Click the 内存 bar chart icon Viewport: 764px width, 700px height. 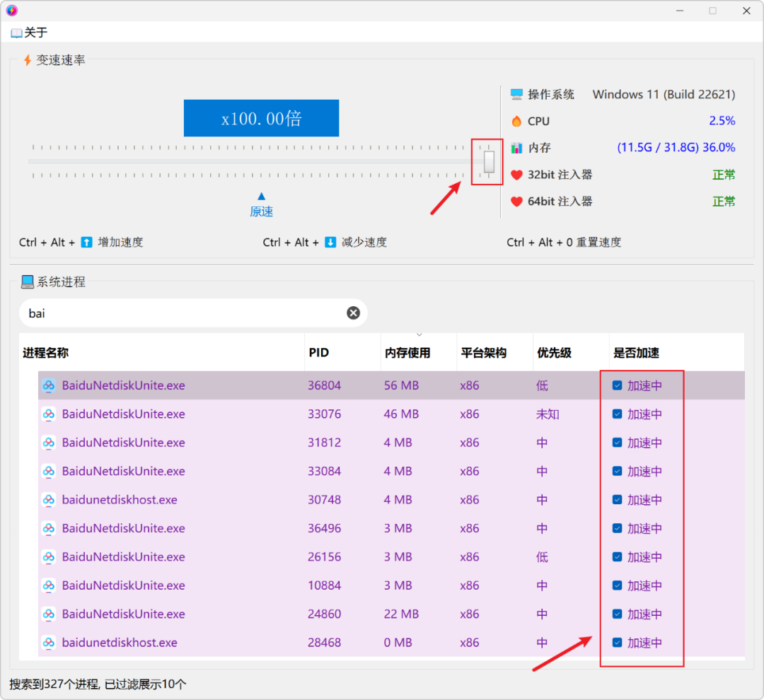[x=516, y=148]
